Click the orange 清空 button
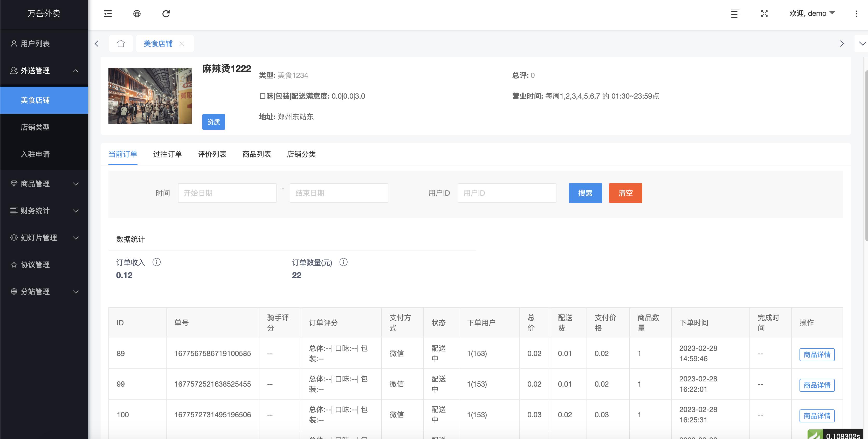This screenshot has height=439, width=868. (625, 193)
